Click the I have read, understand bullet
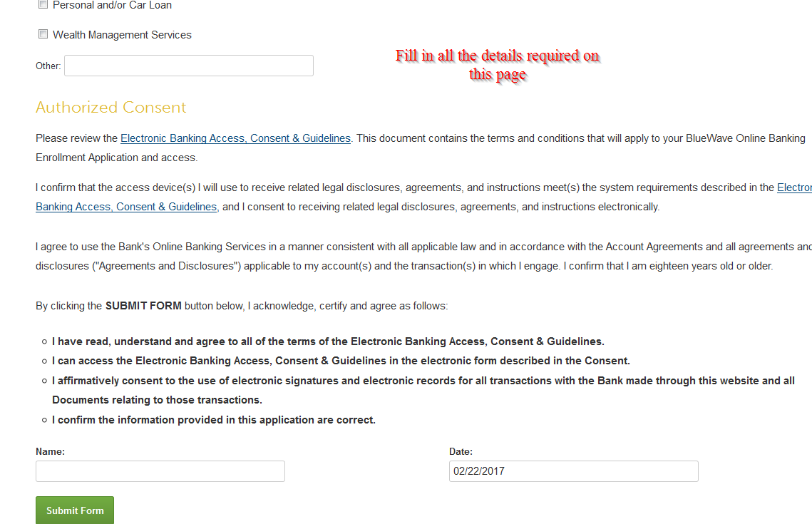Screen dimensions: 812x524 pos(329,341)
